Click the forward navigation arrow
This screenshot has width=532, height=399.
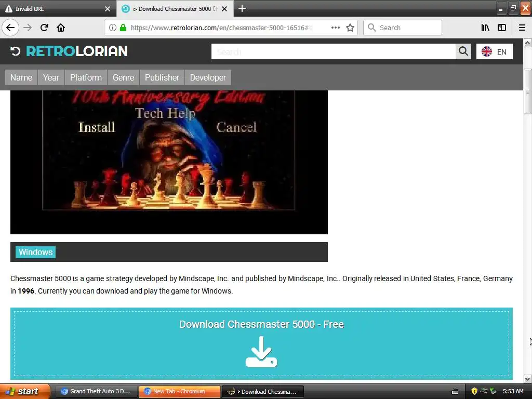pyautogui.click(x=28, y=28)
